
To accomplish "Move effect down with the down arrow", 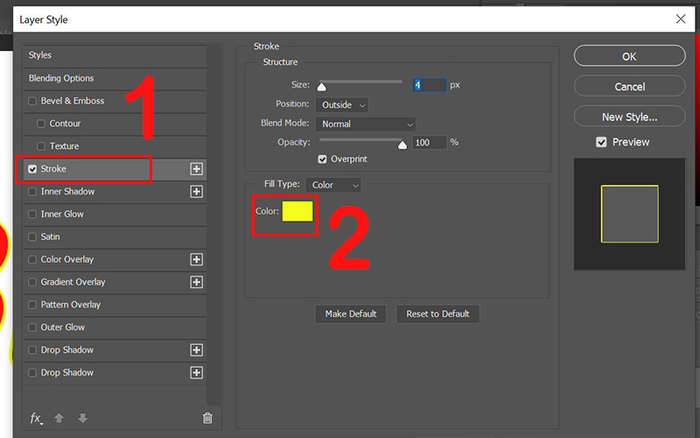I will pos(83,418).
